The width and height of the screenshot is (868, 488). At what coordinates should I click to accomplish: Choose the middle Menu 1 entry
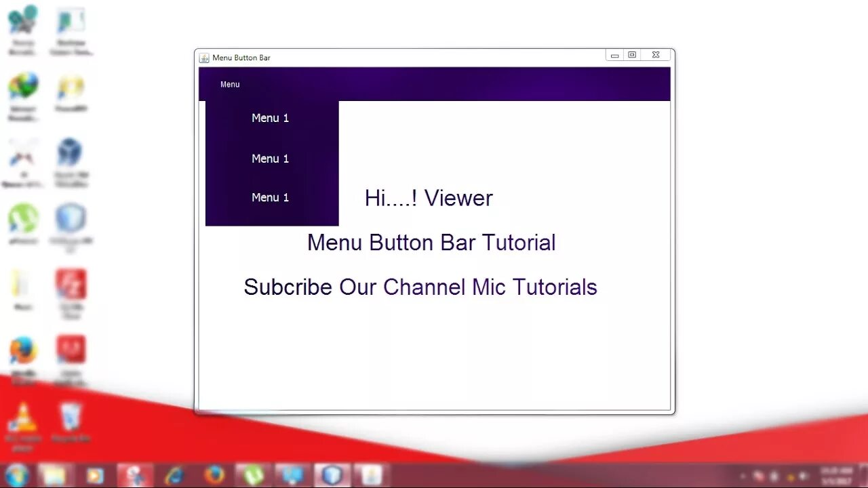coord(271,159)
